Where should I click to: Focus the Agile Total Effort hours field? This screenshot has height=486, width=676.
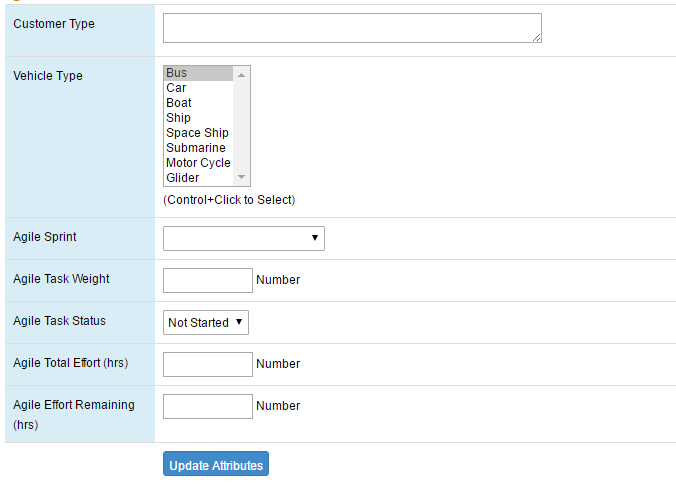point(208,364)
